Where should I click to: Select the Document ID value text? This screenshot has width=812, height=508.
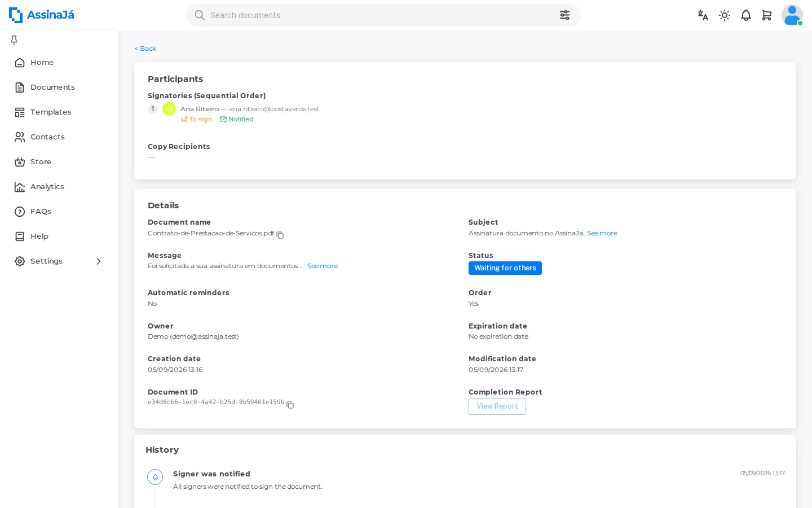[x=216, y=402]
